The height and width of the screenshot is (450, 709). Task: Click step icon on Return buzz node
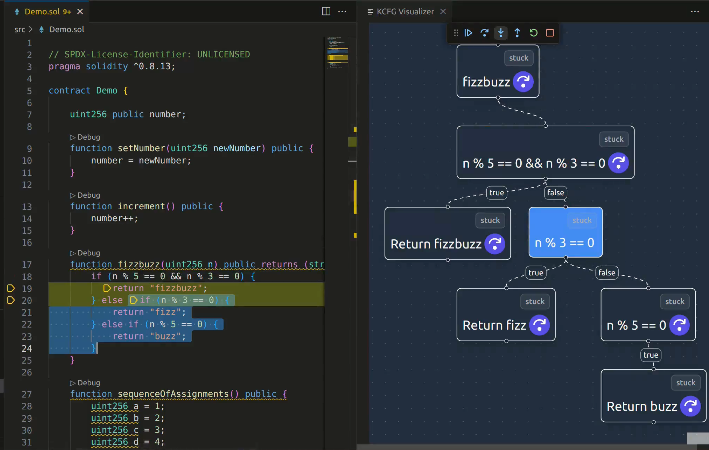[690, 406]
